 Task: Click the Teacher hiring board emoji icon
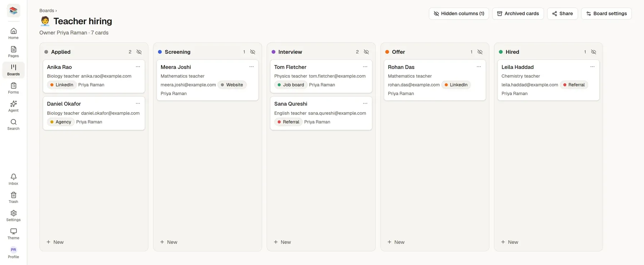(x=45, y=21)
